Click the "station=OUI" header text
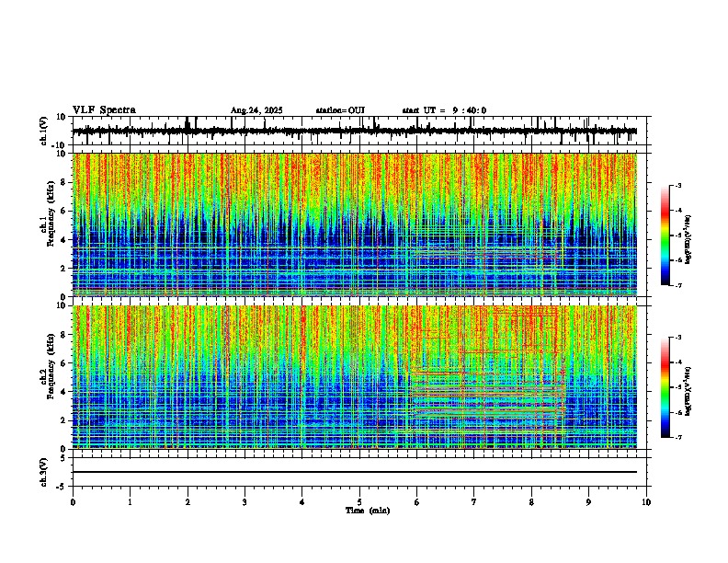The height and width of the screenshot is (563, 728). coord(340,110)
